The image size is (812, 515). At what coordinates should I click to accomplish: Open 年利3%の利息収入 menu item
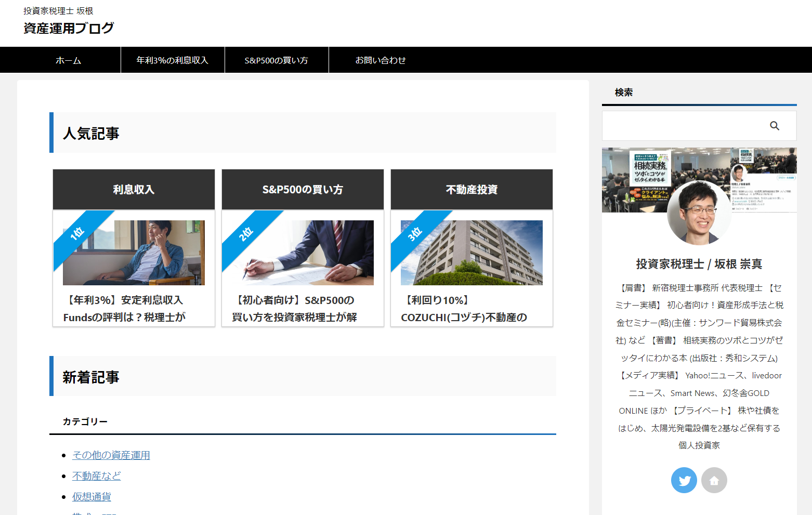tap(173, 60)
